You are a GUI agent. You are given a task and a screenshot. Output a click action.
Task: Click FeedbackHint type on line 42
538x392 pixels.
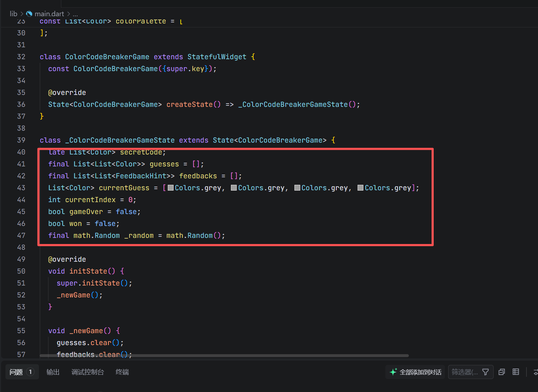click(141, 176)
